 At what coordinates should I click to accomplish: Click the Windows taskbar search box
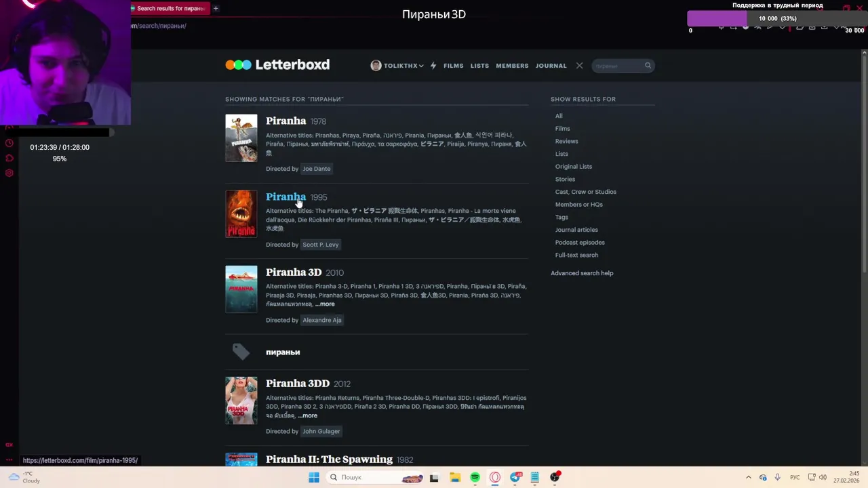374,477
